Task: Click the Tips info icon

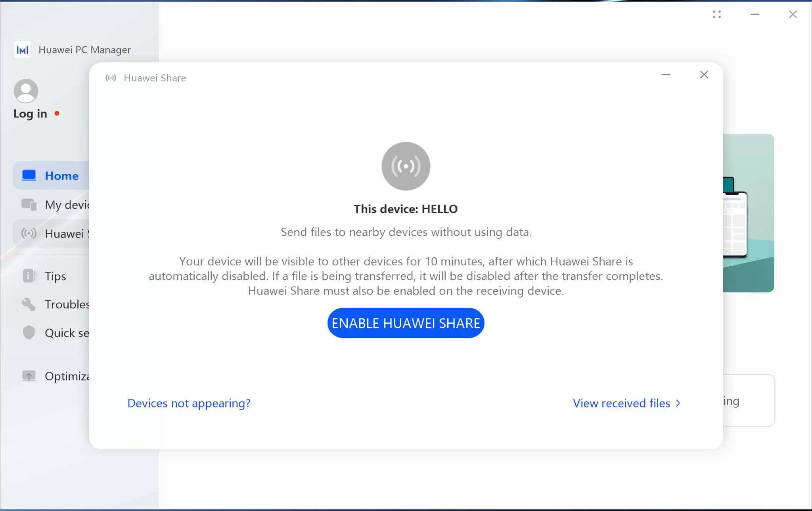Action: point(29,275)
